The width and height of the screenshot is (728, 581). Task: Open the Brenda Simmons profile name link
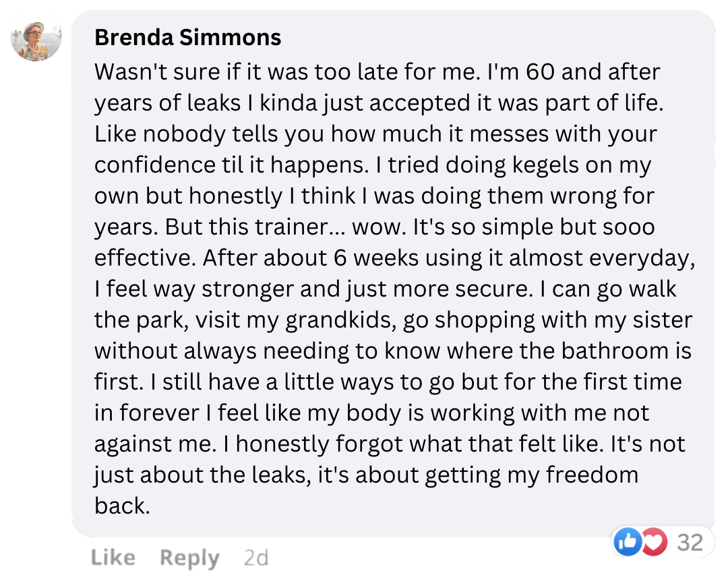click(x=188, y=37)
